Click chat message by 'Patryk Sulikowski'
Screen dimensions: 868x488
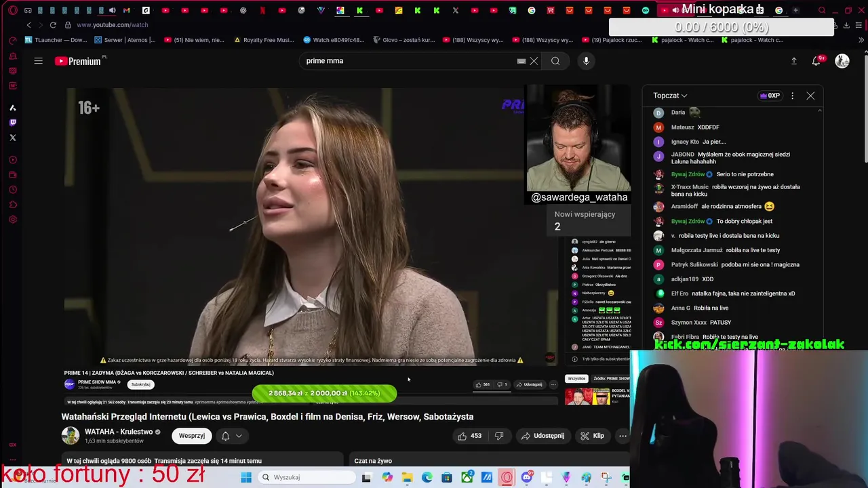click(x=728, y=264)
